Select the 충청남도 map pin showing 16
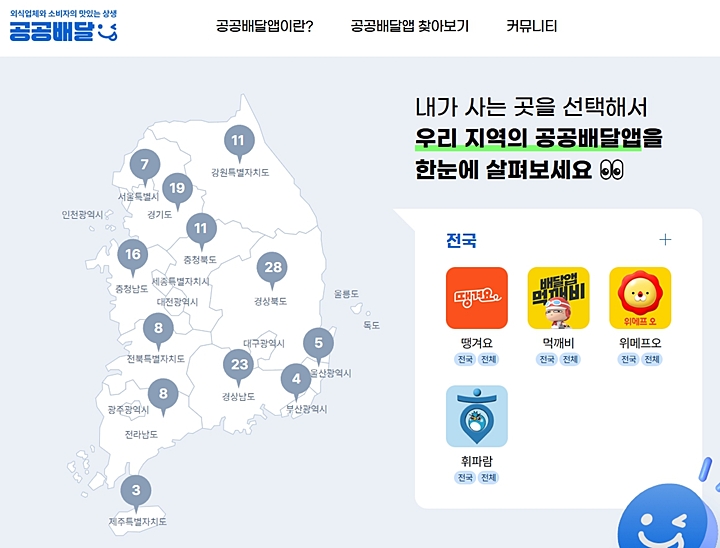The image size is (720, 548). click(x=133, y=256)
